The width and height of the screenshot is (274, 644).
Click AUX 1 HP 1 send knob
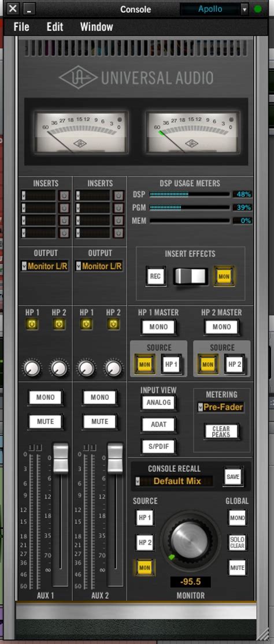click(32, 368)
